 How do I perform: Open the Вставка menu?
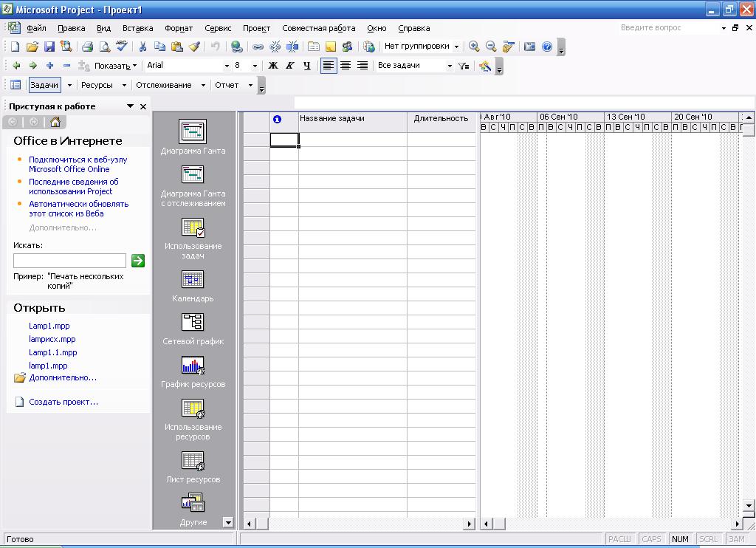click(x=137, y=28)
